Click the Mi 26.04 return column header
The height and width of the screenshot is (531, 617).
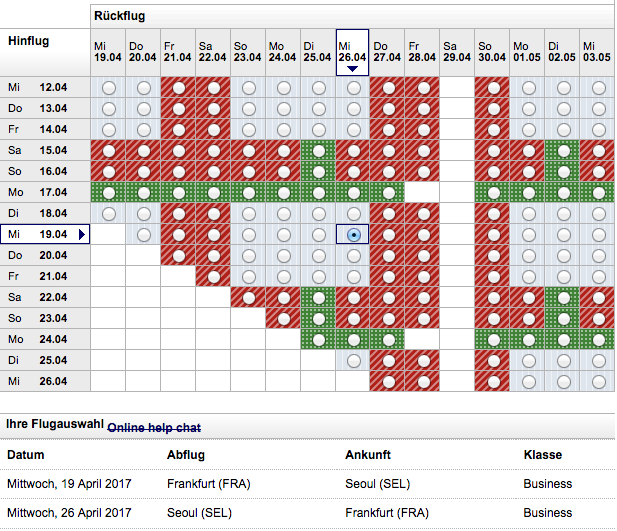pos(352,51)
